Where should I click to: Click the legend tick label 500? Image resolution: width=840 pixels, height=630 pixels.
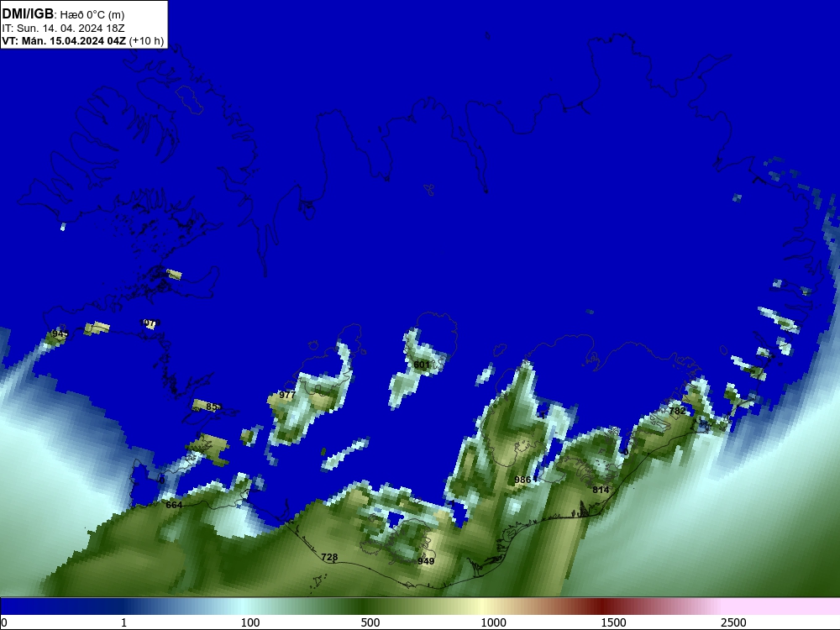[370, 622]
